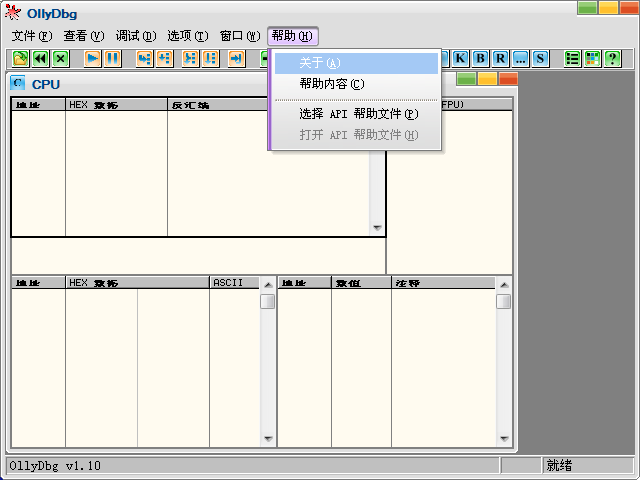Click the address column header in stack pane
The image size is (640, 480).
coord(304,282)
